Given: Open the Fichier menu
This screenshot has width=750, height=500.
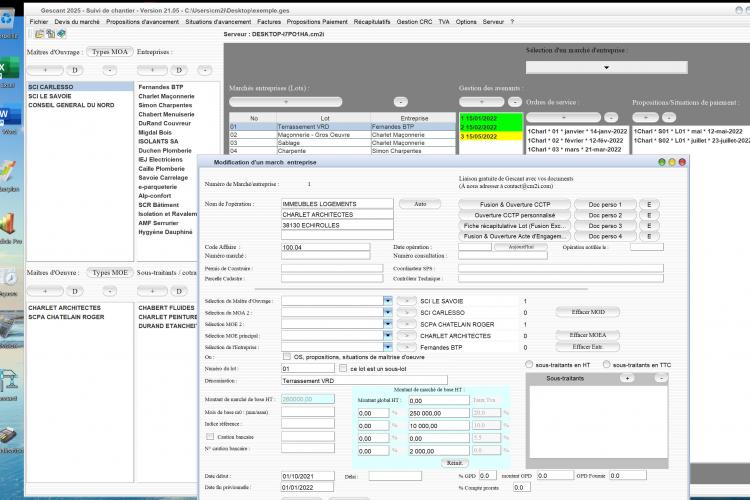Looking at the screenshot, I should (39, 22).
